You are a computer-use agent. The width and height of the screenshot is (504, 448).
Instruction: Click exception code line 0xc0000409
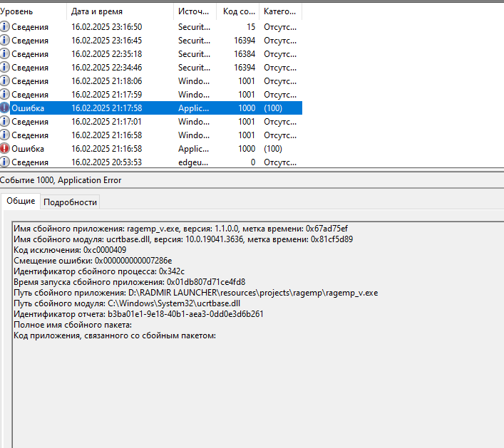coord(70,250)
